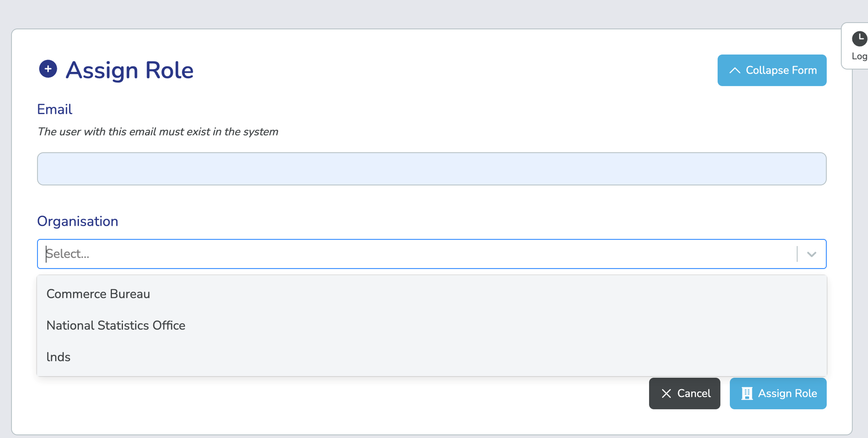
Task: Collapse the form with the Collapse Form button
Action: [x=772, y=70]
